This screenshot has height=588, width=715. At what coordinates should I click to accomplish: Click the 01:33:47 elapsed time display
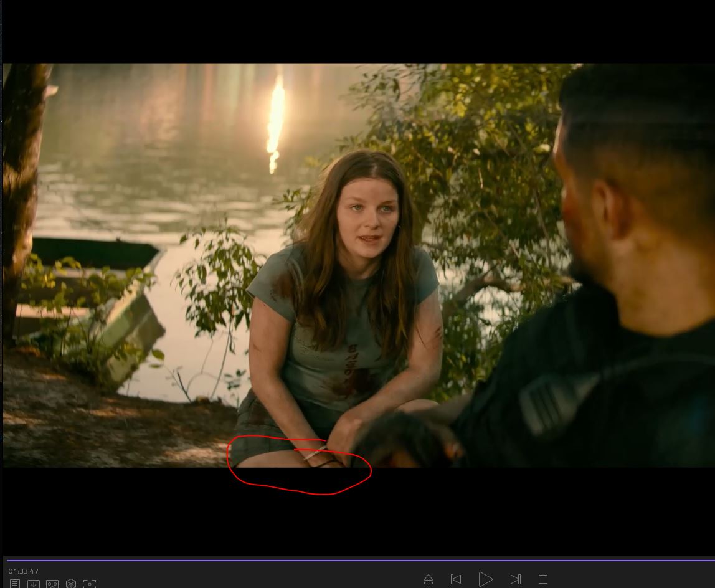pos(24,571)
